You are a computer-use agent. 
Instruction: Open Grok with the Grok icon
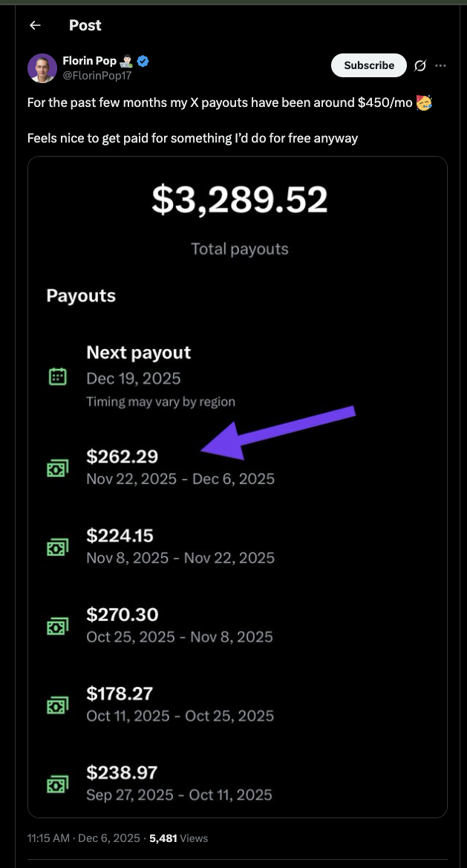pos(419,65)
